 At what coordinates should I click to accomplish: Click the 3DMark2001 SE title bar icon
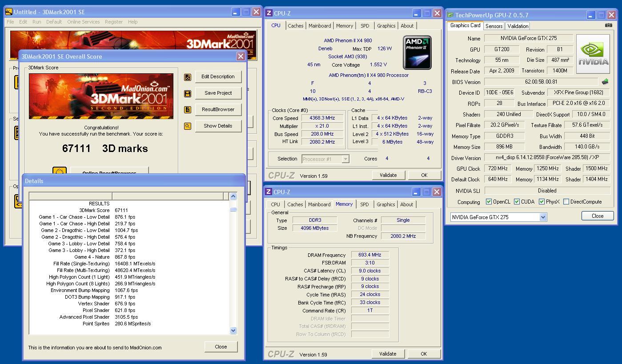[8, 12]
